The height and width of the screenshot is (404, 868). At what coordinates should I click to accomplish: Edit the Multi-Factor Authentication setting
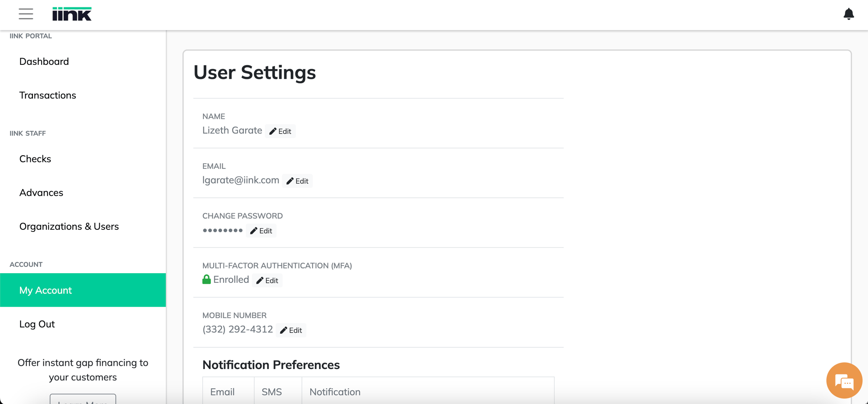[x=267, y=280]
